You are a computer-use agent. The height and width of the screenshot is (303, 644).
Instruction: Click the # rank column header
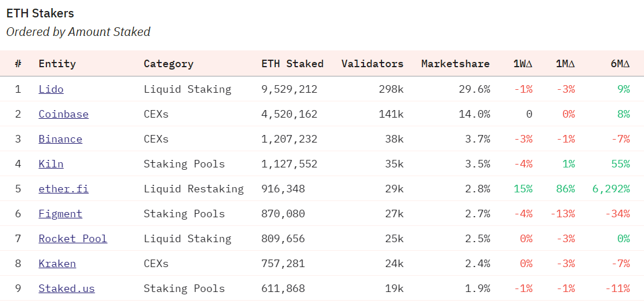coord(18,64)
